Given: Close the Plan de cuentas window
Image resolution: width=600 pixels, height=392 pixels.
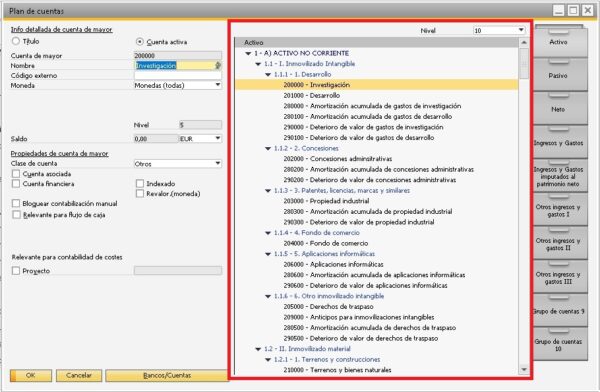Looking at the screenshot, I should [588, 10].
